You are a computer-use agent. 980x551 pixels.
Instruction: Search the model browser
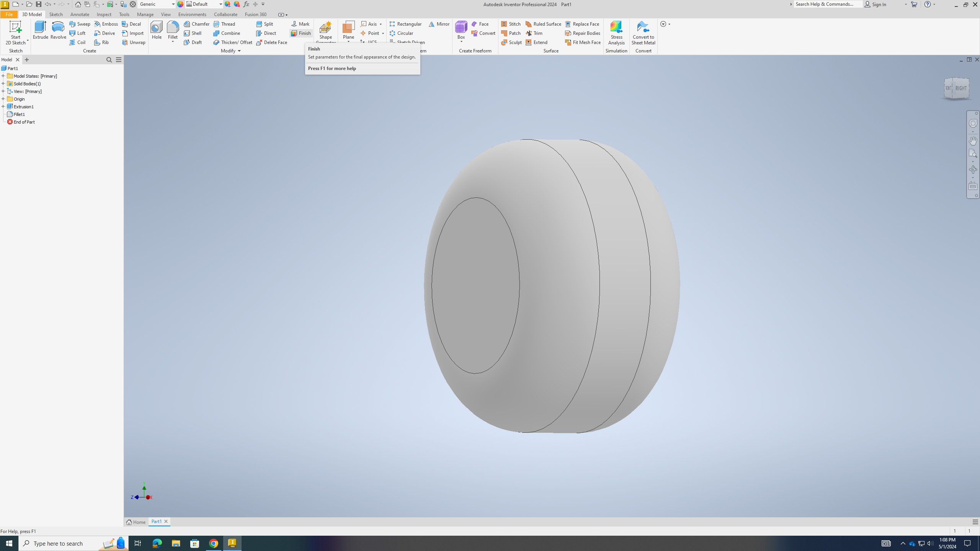tap(109, 60)
